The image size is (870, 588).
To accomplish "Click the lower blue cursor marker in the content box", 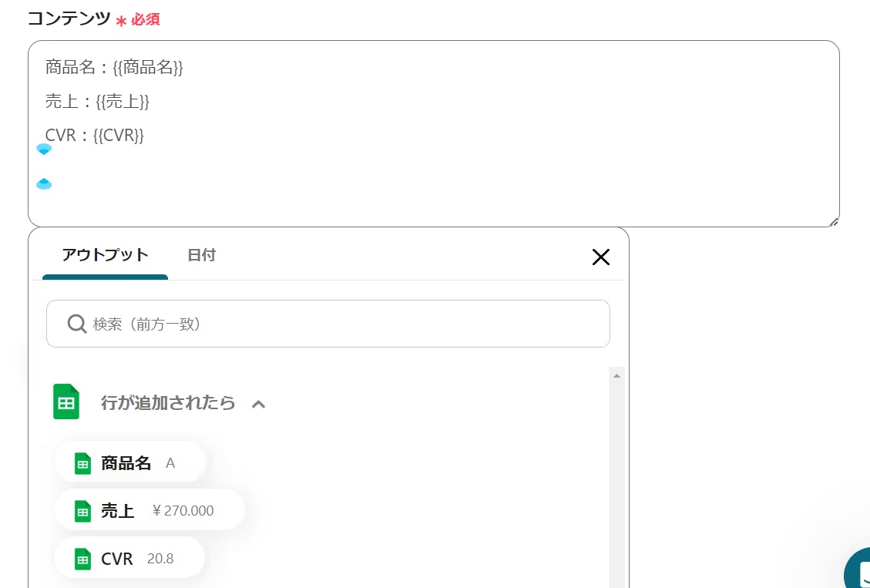I will (44, 183).
